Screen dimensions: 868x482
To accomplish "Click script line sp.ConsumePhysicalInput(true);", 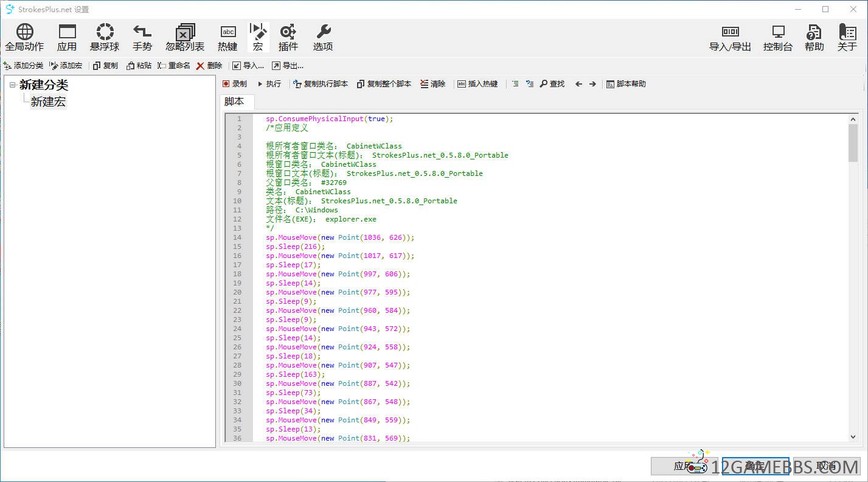I will 330,119.
